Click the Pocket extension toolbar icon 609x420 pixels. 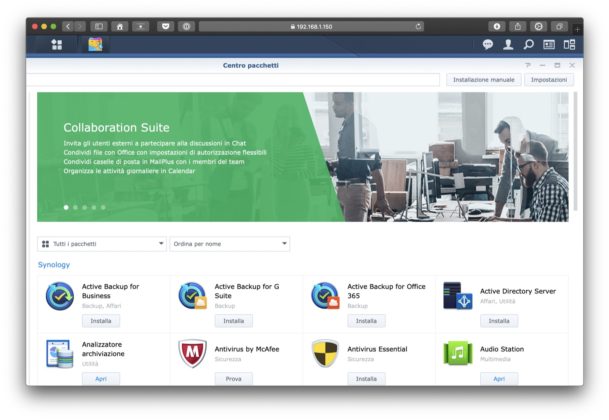pos(165,26)
